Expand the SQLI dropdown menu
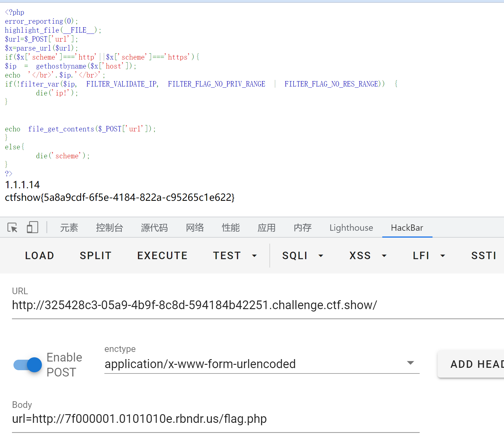 pos(303,256)
